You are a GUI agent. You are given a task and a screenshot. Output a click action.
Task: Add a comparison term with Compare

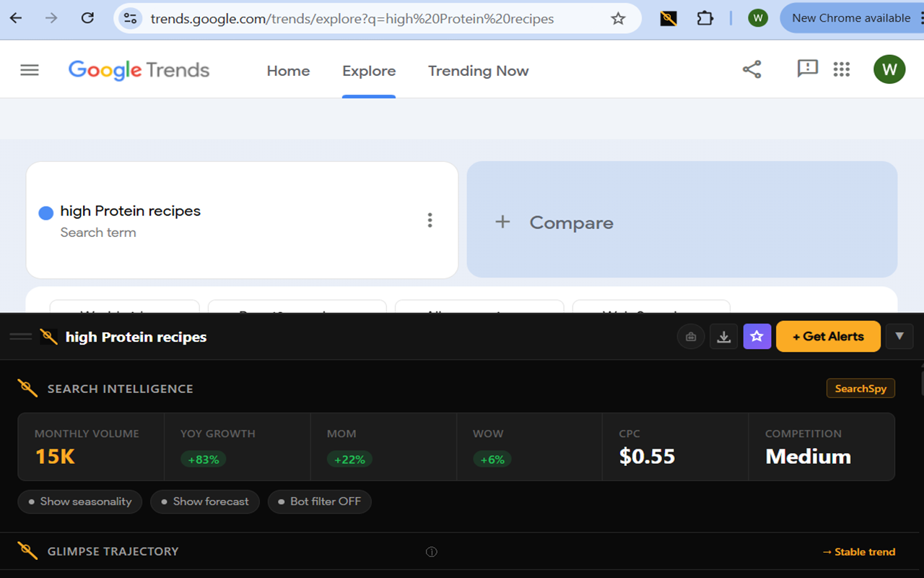point(682,220)
